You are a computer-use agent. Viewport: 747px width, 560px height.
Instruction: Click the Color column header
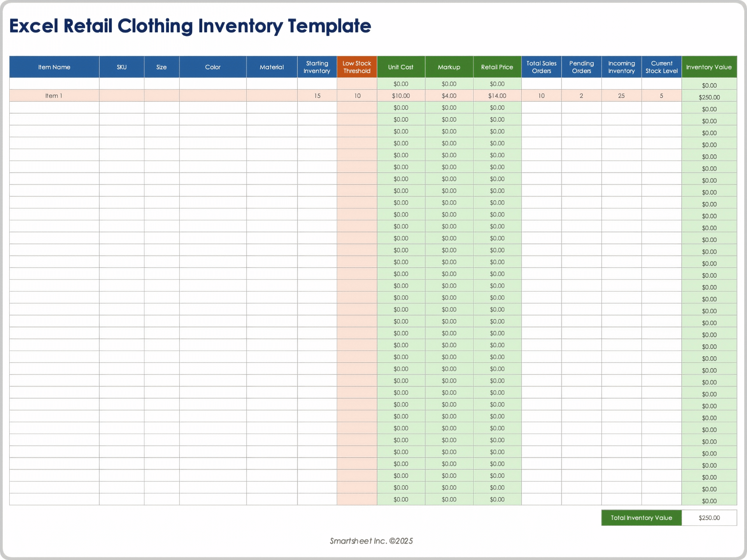pyautogui.click(x=212, y=67)
